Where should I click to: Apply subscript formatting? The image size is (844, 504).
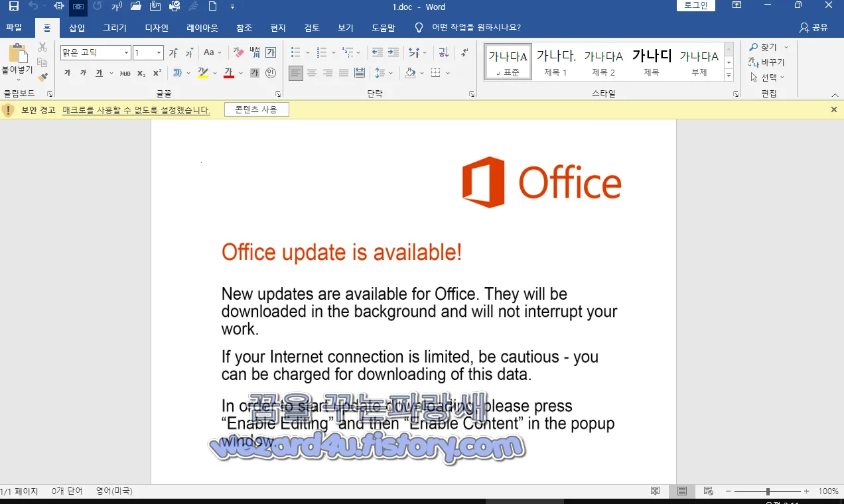(x=141, y=73)
